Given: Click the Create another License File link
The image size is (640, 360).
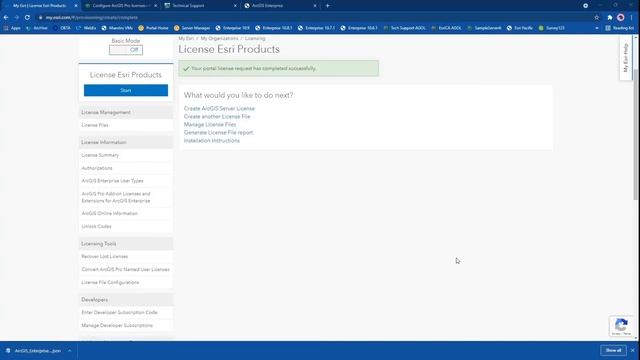Looking at the screenshot, I should click(x=217, y=116).
